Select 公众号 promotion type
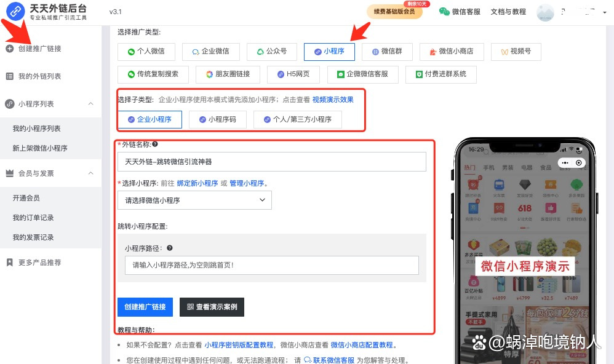 click(272, 51)
